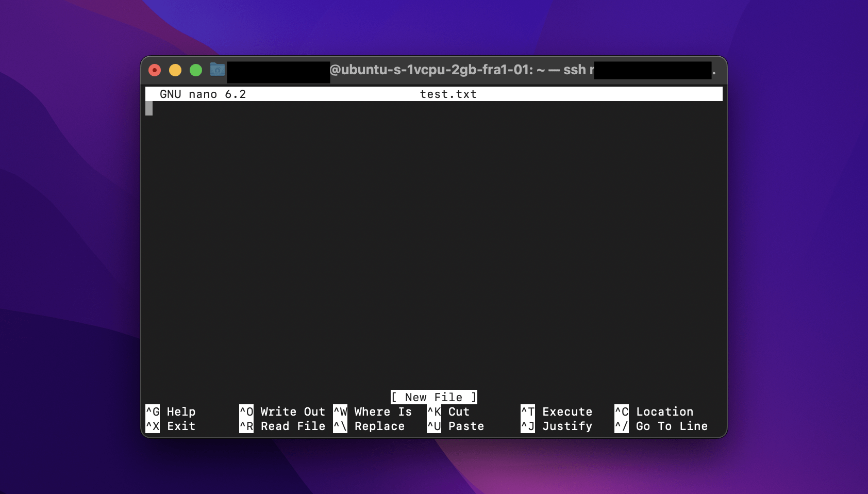This screenshot has height=494, width=868.
Task: Click the folder proxy icon in titlebar
Action: 217,70
